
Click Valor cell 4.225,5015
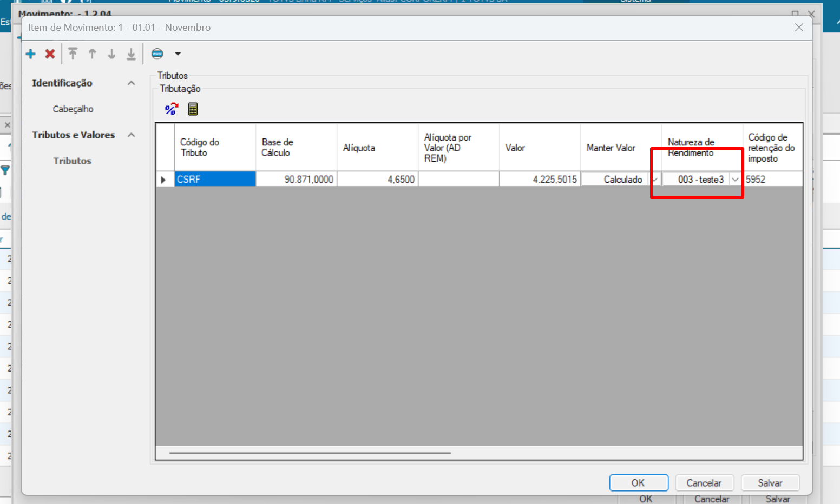pyautogui.click(x=540, y=179)
